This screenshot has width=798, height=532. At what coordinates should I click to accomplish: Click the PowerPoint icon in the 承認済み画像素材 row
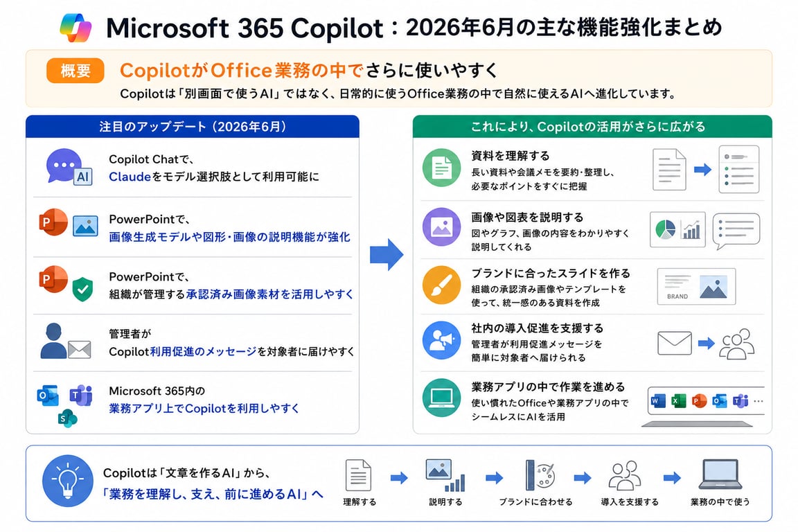pyautogui.click(x=53, y=279)
